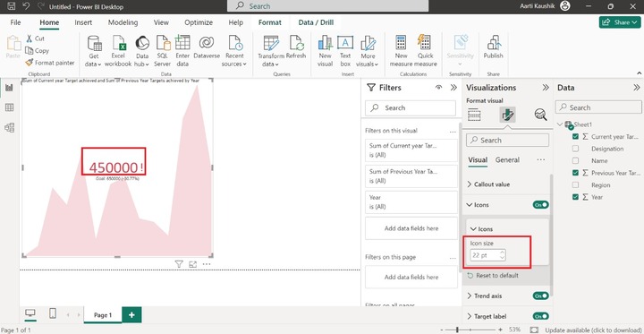Click the SQL Server data source icon
The image size is (644, 334).
163,51
